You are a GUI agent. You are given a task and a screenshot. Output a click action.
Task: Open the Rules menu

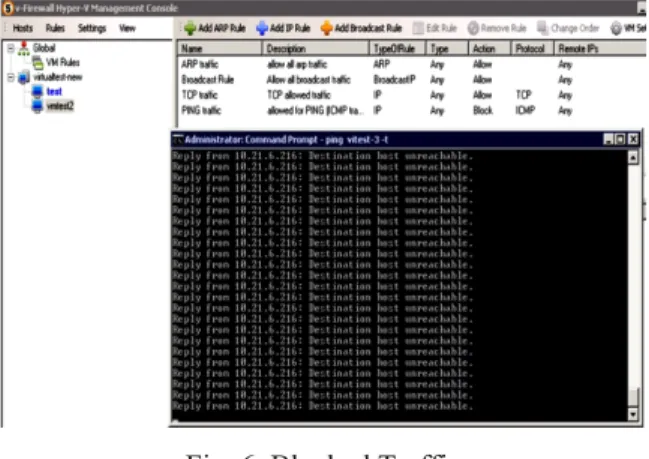[x=55, y=28]
